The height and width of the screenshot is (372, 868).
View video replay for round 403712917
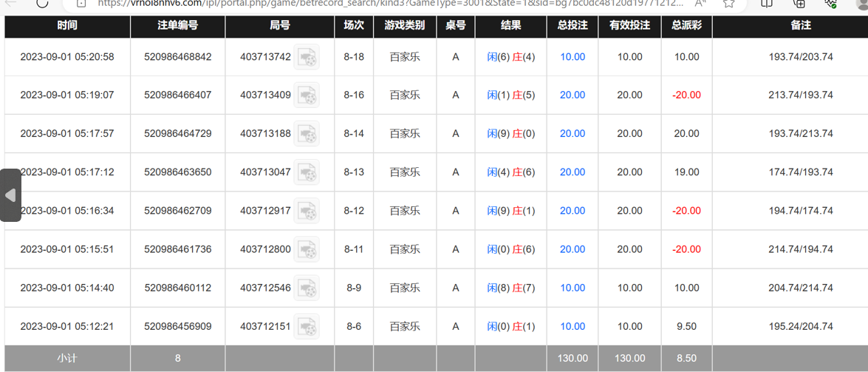click(307, 211)
